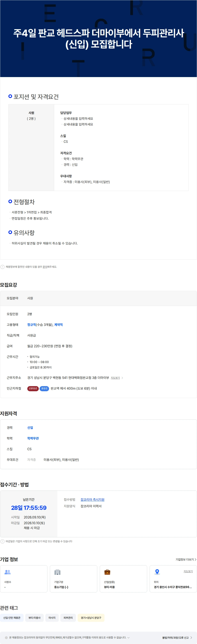Click 지도보기 link in 위치 card

point(188,571)
